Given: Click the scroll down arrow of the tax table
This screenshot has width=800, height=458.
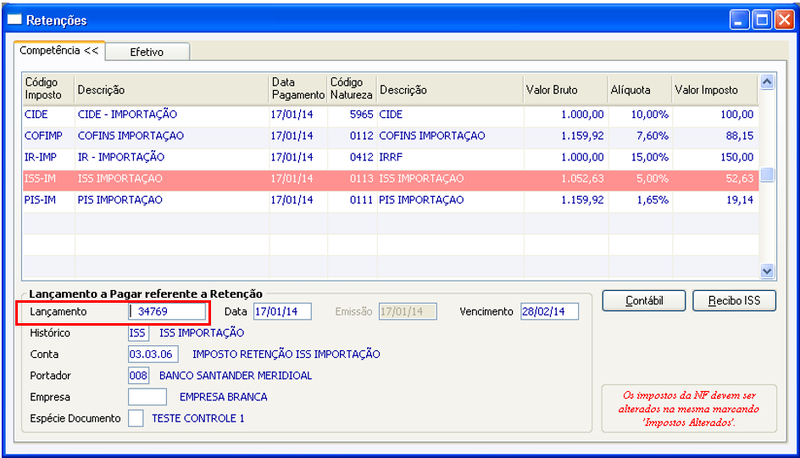Looking at the screenshot, I should click(767, 271).
